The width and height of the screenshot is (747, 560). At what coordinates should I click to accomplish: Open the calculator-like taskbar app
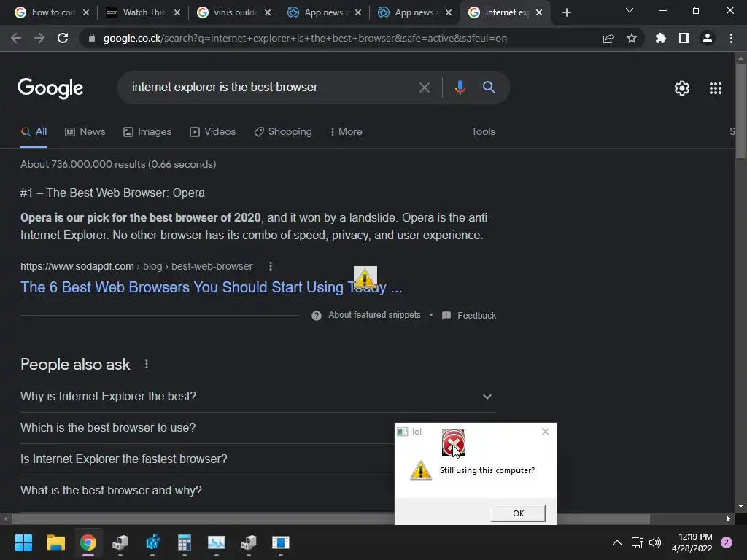[x=185, y=542]
